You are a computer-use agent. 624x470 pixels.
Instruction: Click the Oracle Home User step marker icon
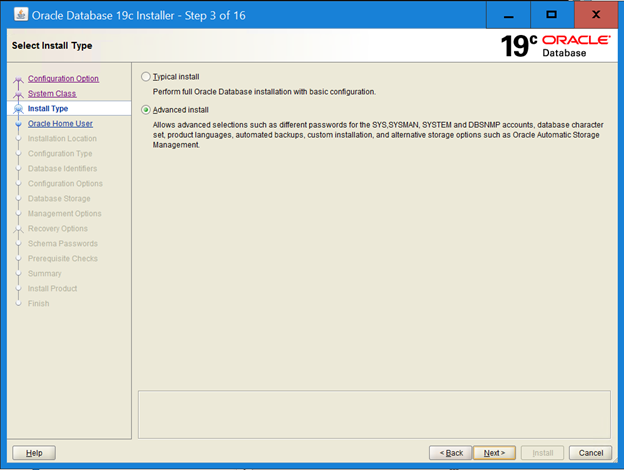click(18, 124)
